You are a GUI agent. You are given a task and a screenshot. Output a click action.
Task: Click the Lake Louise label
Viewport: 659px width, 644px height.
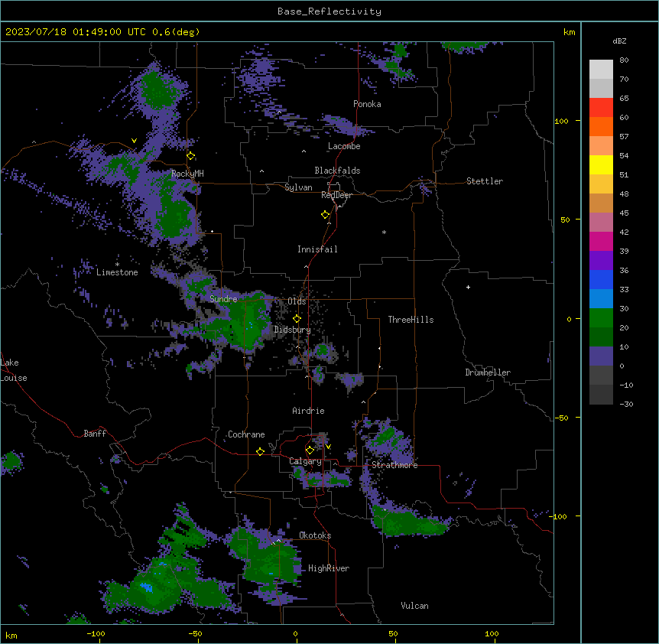pos(14,370)
